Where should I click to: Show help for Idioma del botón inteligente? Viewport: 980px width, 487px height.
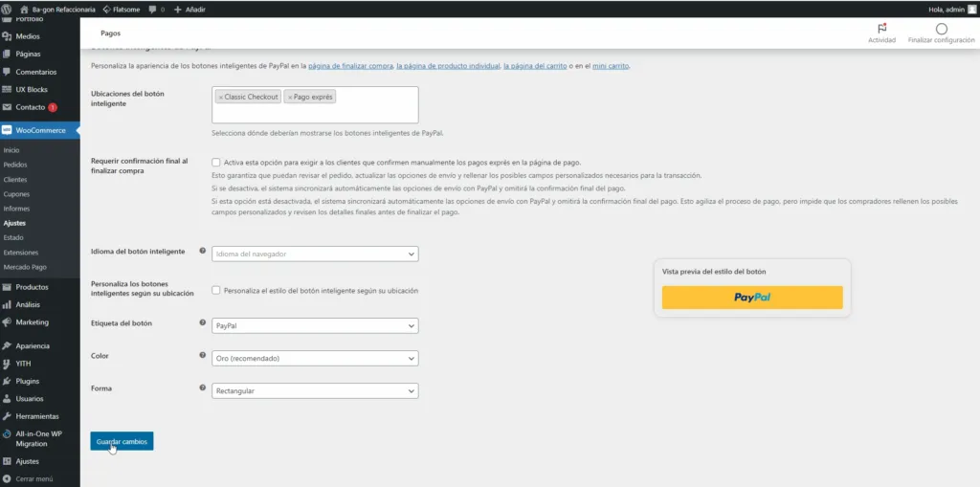point(203,251)
